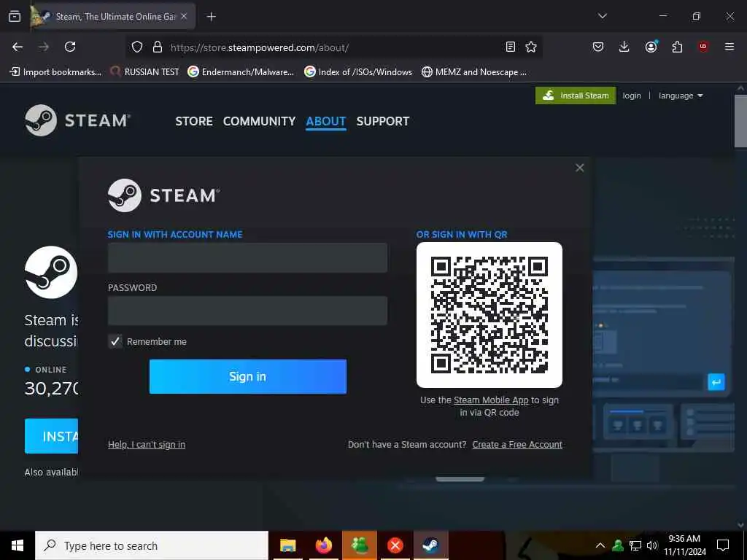Open the Steam taskbar icon
This screenshot has height=560, width=747.
coord(430,545)
